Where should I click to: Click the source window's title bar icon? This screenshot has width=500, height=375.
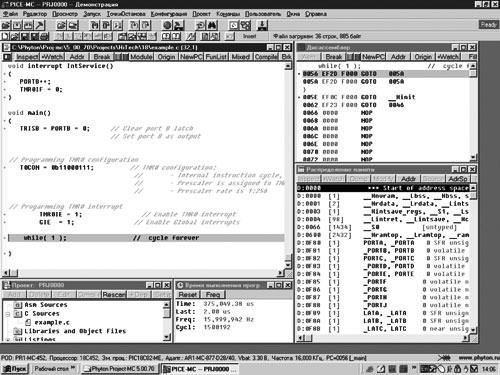point(6,47)
